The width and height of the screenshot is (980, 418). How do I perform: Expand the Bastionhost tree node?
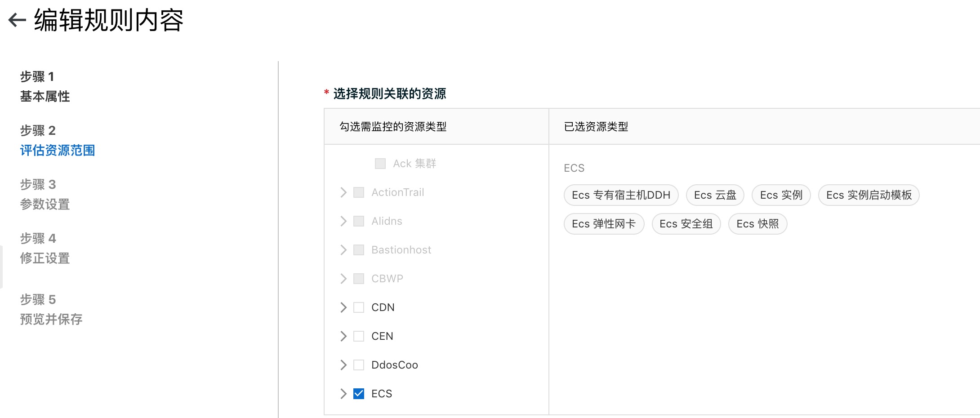343,250
